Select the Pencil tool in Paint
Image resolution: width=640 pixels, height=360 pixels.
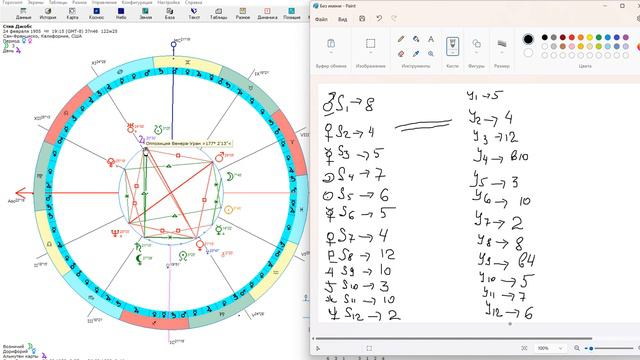pyautogui.click(x=401, y=39)
